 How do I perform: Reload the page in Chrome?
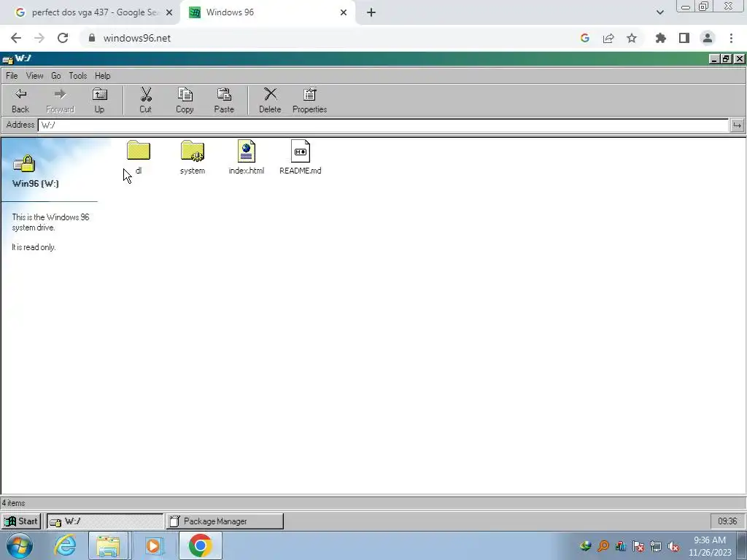click(x=63, y=38)
